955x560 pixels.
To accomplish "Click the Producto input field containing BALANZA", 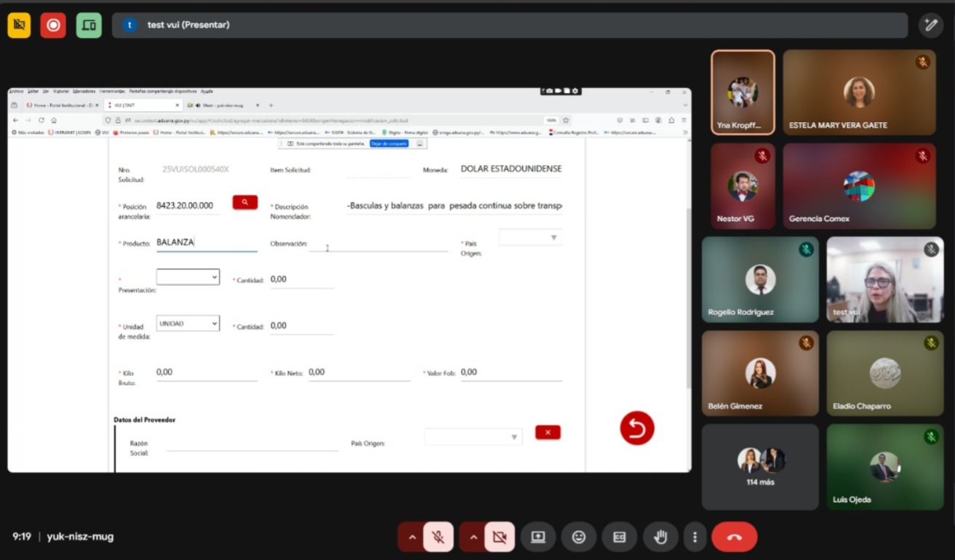I will [x=207, y=243].
